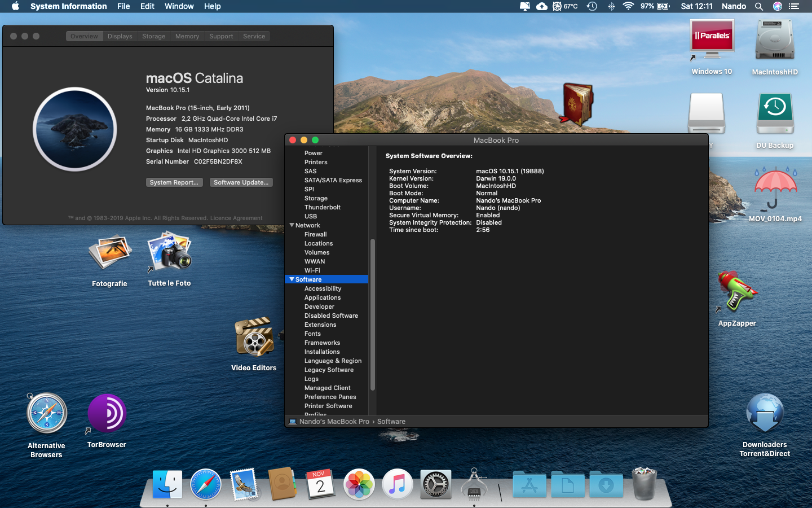Open the Wi-Fi status menu
Viewport: 812px width, 508px height.
628,6
